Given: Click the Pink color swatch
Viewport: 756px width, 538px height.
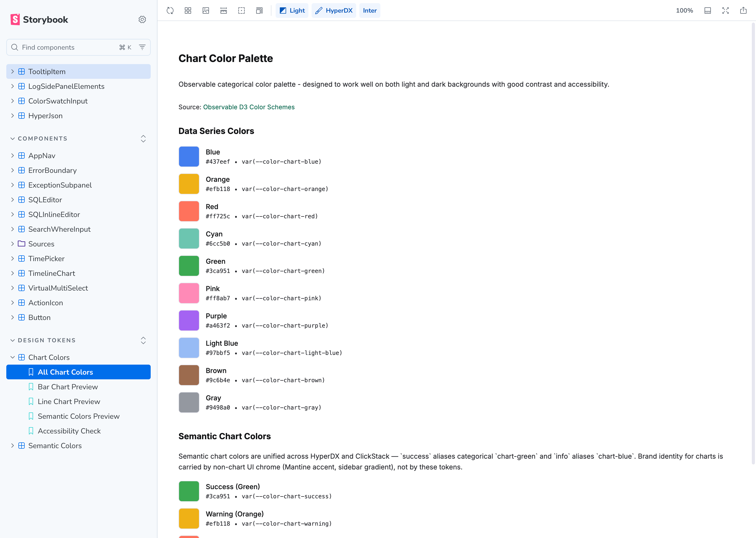Looking at the screenshot, I should click(189, 293).
